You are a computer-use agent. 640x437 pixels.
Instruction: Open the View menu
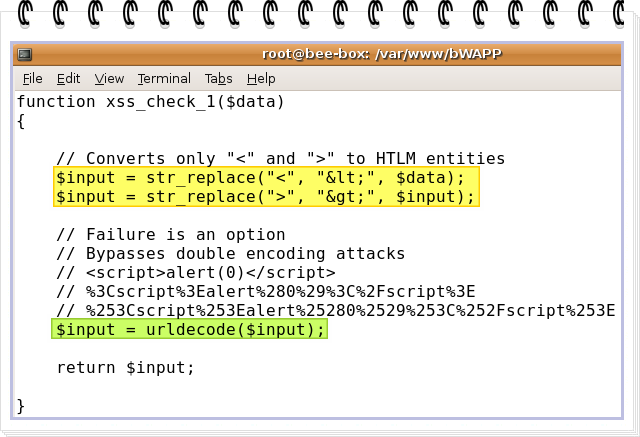[x=109, y=78]
